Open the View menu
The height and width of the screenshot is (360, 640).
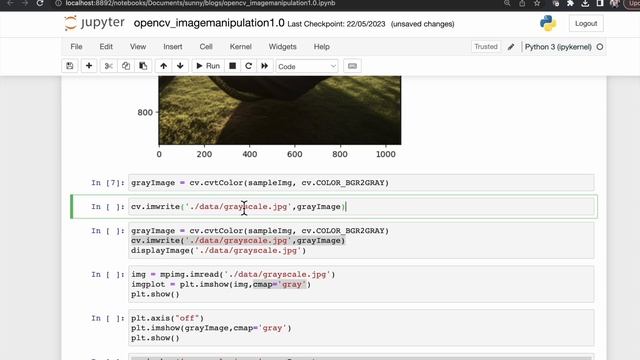[138, 47]
